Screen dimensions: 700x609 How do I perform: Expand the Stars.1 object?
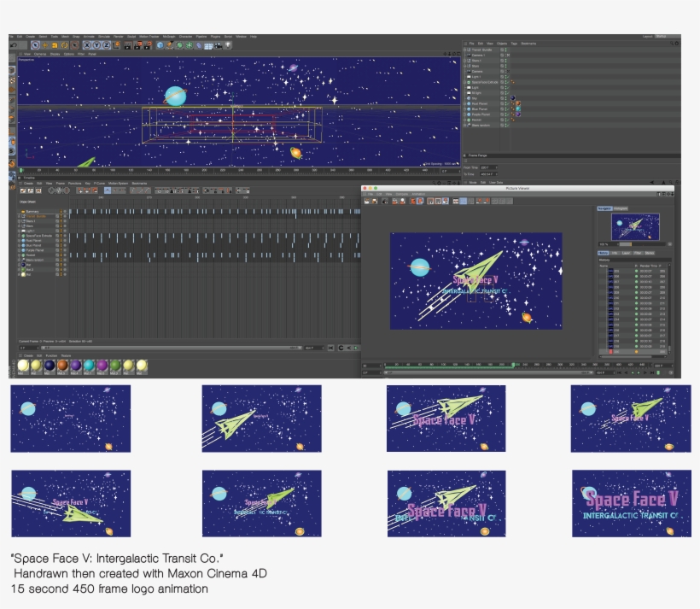(464, 61)
